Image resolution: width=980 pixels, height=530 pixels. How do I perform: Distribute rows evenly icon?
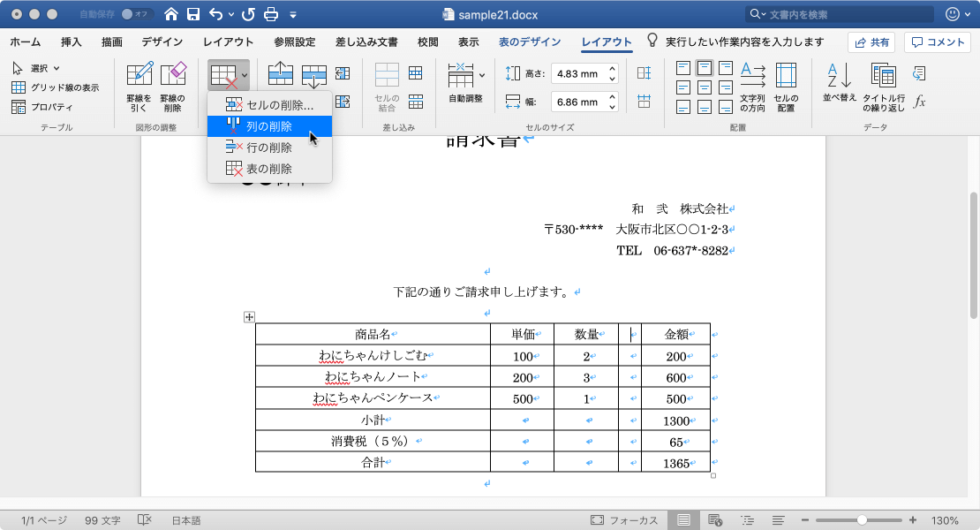644,73
